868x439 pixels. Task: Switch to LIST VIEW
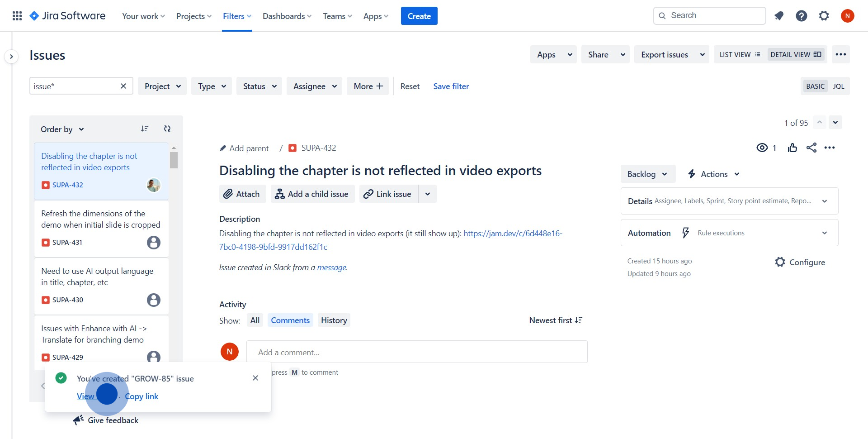740,55
